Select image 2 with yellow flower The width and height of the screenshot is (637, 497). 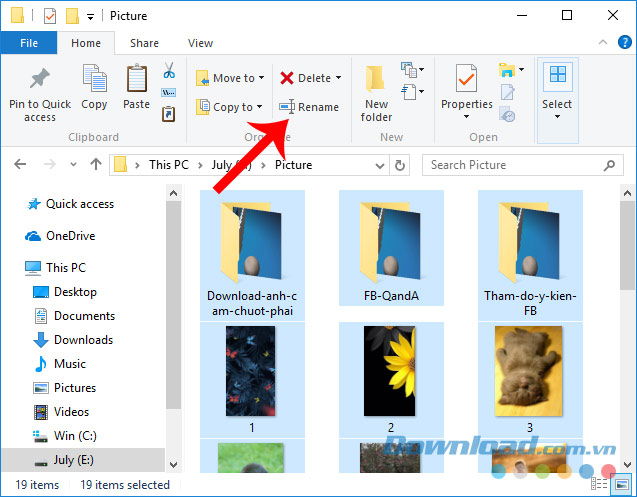(391, 380)
